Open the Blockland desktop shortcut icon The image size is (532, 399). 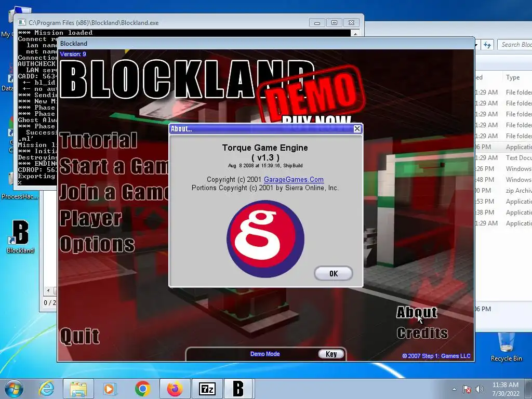(x=20, y=237)
